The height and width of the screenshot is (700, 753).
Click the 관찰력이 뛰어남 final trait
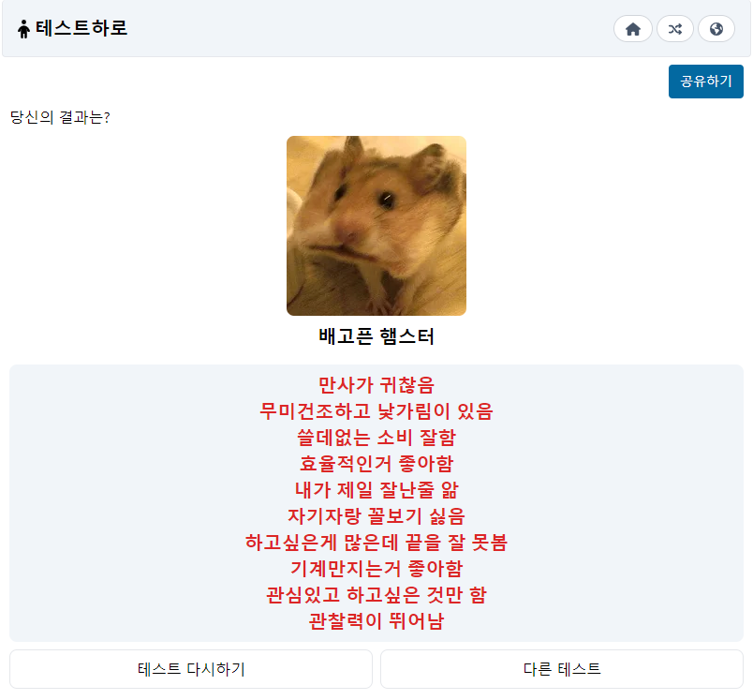tap(376, 621)
